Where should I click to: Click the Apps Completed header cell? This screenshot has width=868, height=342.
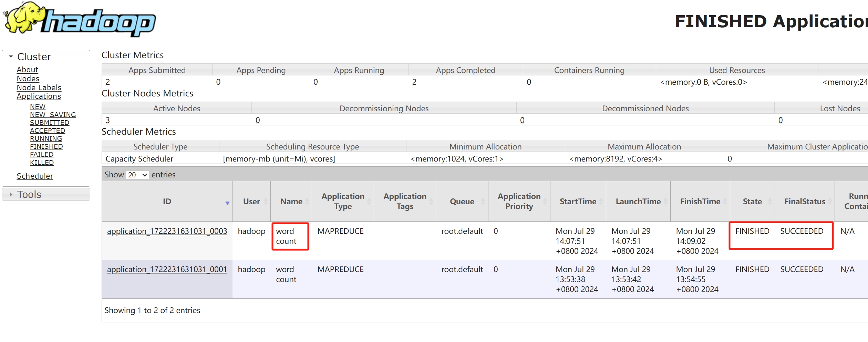coord(465,70)
